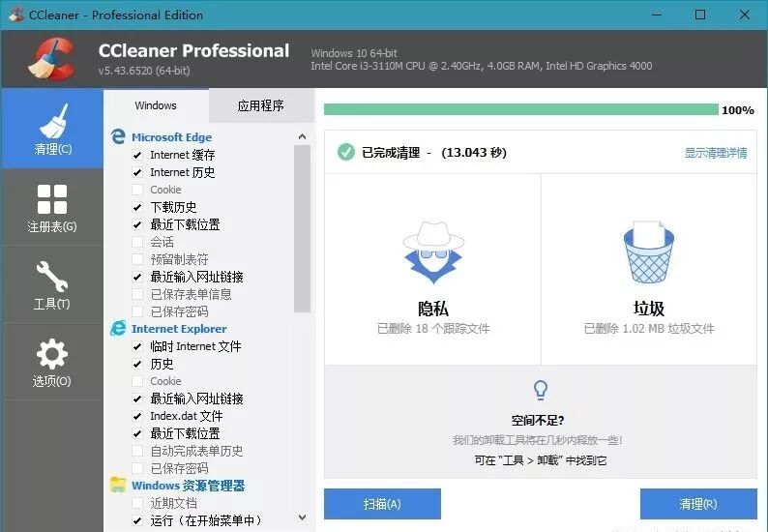Image resolution: width=768 pixels, height=532 pixels.
Task: Uncheck 历史 under Internet Explorer
Action: (137, 364)
